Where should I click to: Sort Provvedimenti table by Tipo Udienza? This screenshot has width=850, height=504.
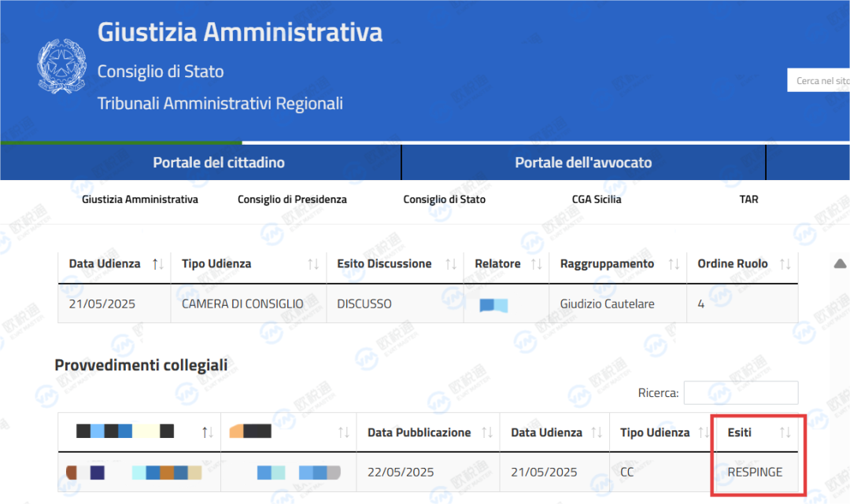(704, 432)
